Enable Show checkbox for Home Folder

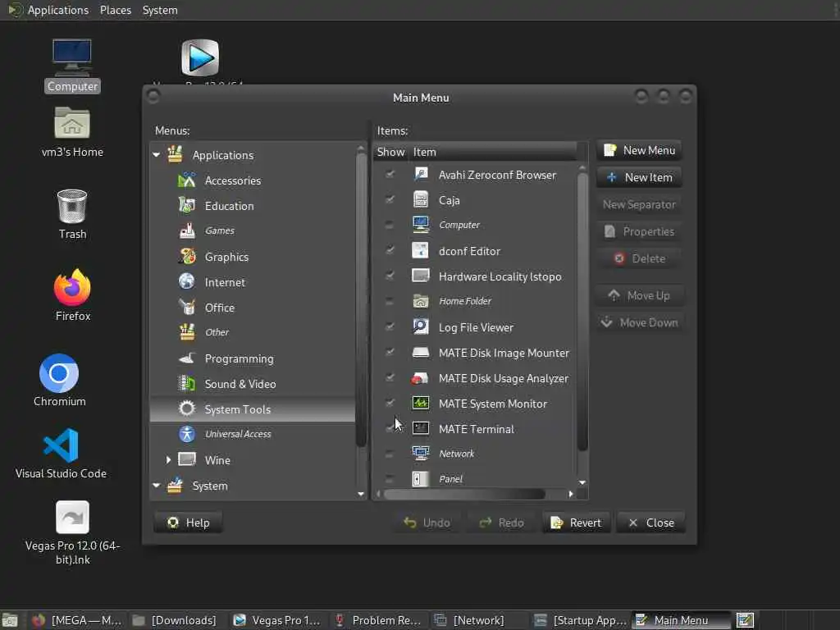click(x=390, y=301)
